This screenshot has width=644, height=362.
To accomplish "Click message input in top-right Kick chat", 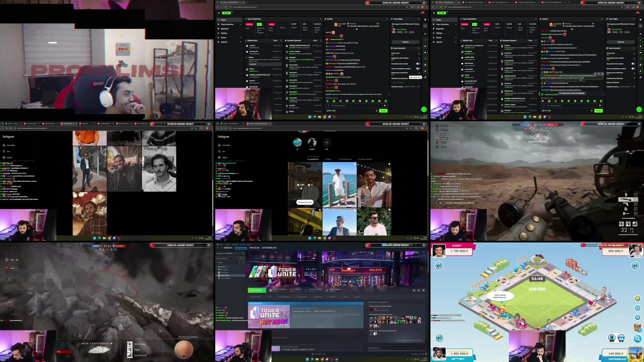I will (x=571, y=105).
